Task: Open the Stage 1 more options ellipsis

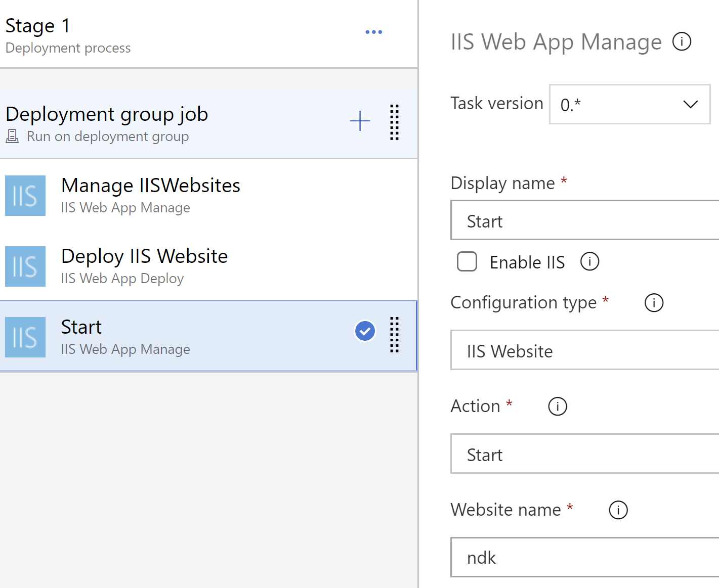Action: point(373,32)
